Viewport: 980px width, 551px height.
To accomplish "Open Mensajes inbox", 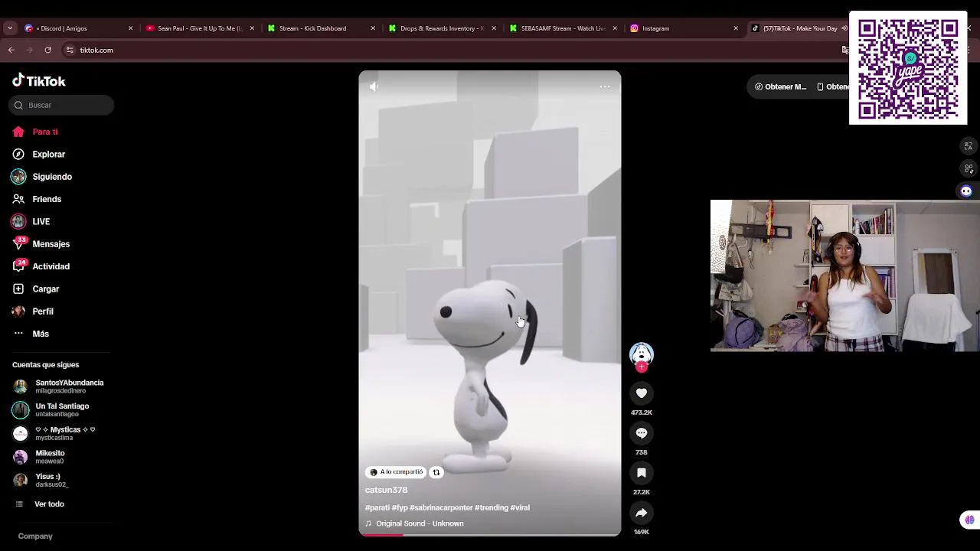I will (51, 244).
